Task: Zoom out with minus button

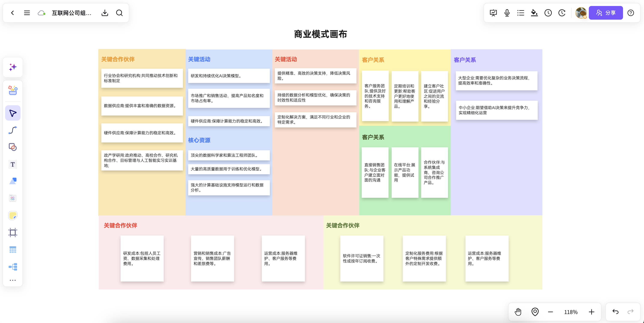Action: (551, 312)
